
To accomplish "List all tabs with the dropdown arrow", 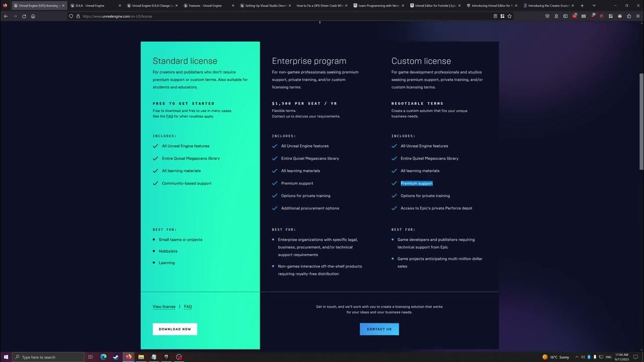I will [594, 6].
